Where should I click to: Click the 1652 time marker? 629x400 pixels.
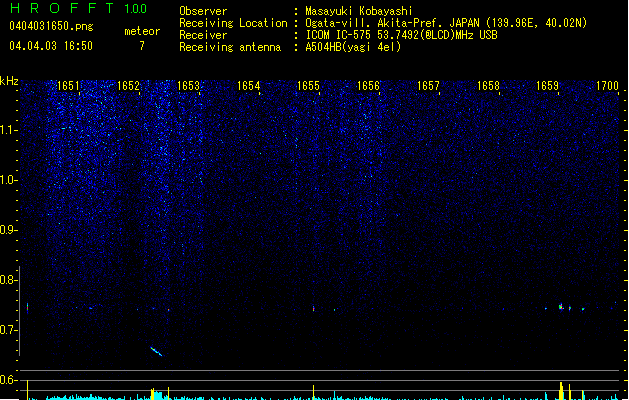pos(128,85)
